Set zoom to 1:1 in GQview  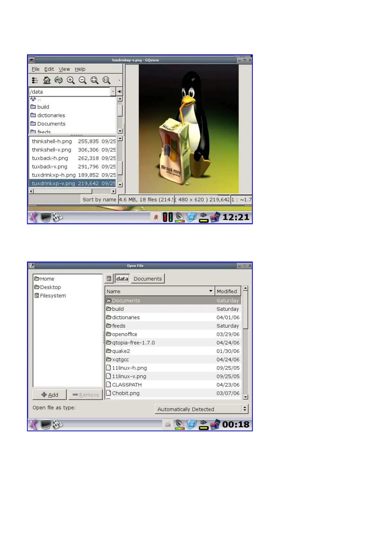(106, 80)
